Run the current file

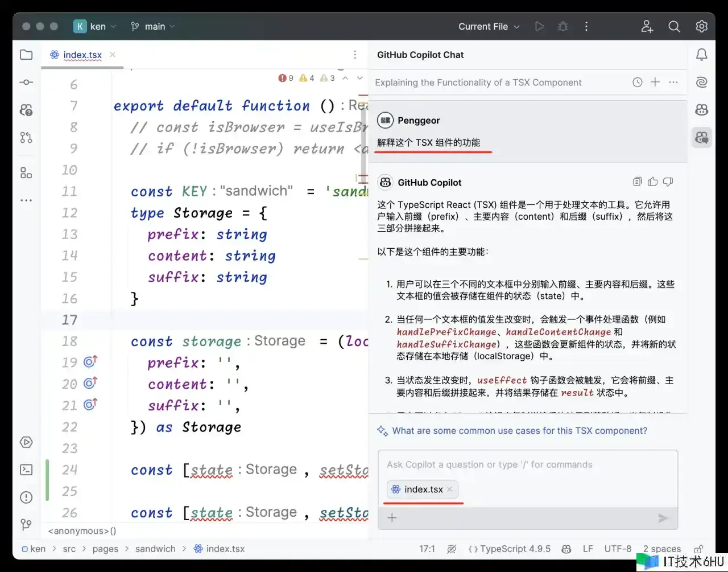[x=539, y=26]
